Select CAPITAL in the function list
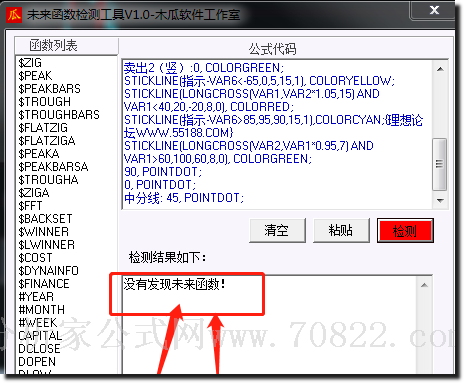Viewport: 465px width, 383px height. tap(40, 336)
